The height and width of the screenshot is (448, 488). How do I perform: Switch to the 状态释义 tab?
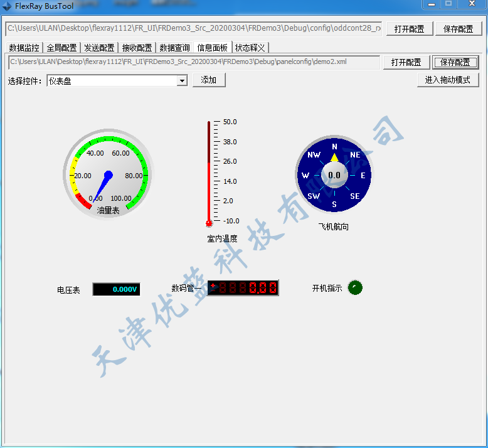250,48
